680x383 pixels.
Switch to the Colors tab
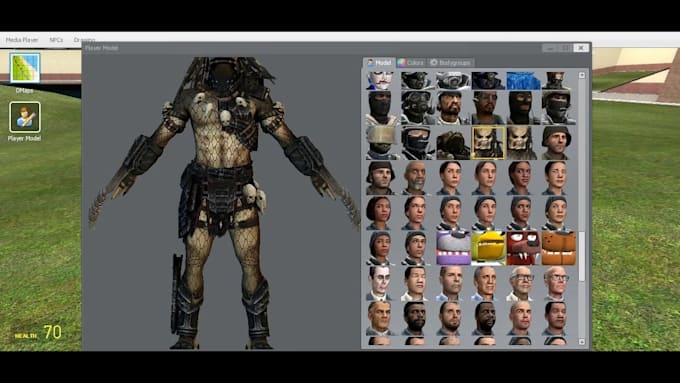(411, 63)
